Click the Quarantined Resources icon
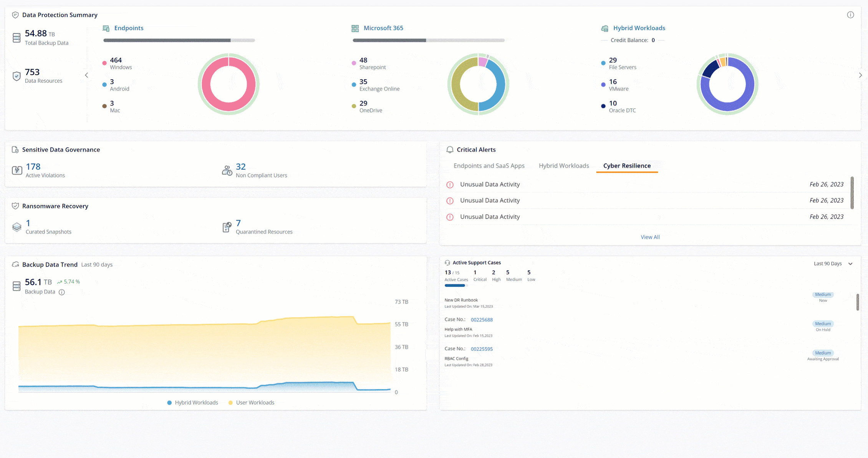The image size is (868, 458). coord(227,227)
